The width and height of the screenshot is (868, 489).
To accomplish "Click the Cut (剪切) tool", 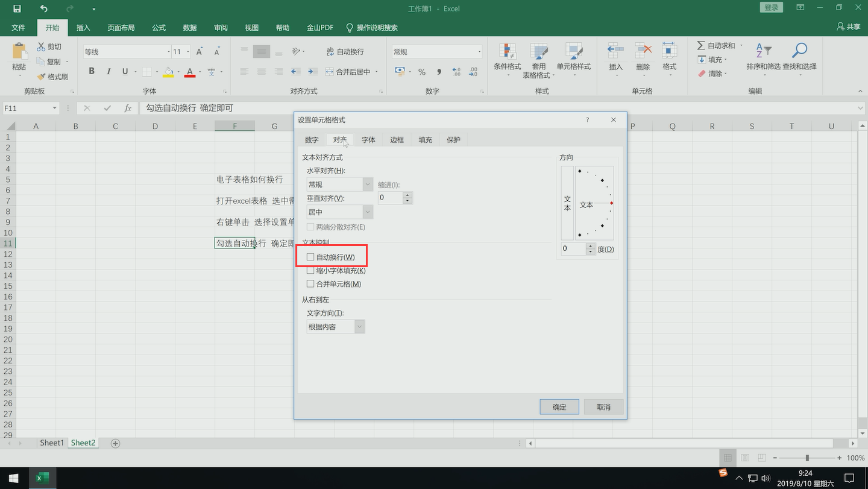I will point(49,46).
